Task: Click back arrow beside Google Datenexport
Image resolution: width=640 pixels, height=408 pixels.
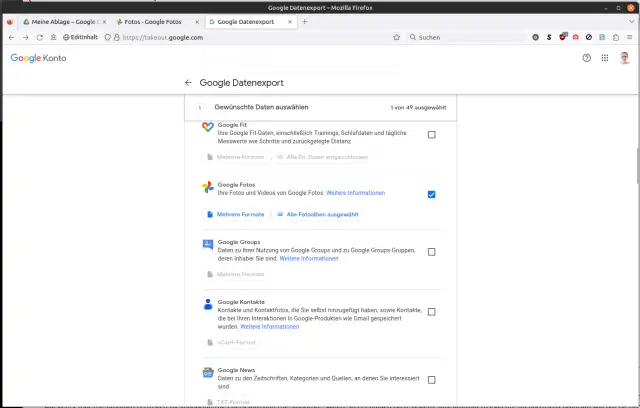Action: point(188,82)
